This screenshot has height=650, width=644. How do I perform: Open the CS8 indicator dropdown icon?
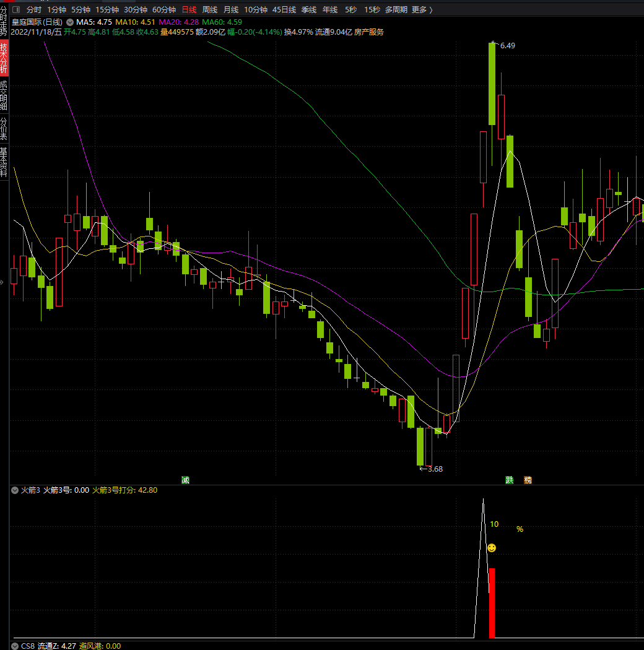pos(15,646)
